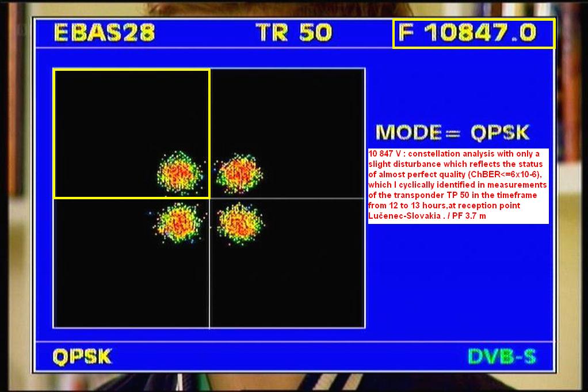Click empty area of upper-right quadrant

[299, 115]
